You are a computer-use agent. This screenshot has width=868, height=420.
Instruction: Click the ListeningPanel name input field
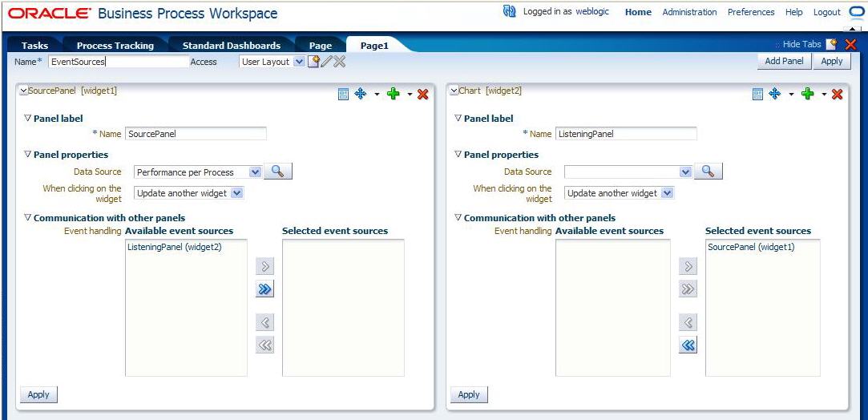click(626, 133)
